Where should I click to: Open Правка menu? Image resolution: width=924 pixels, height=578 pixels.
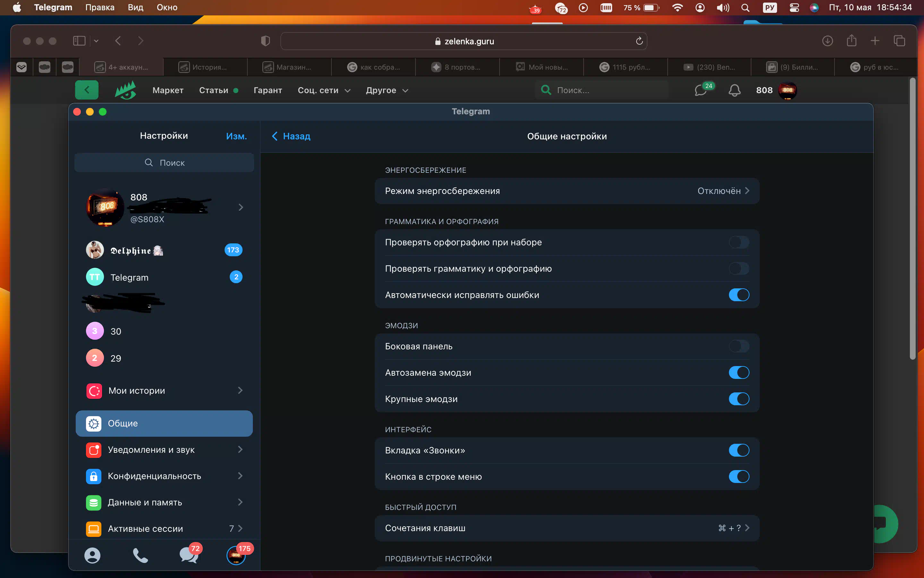click(100, 7)
